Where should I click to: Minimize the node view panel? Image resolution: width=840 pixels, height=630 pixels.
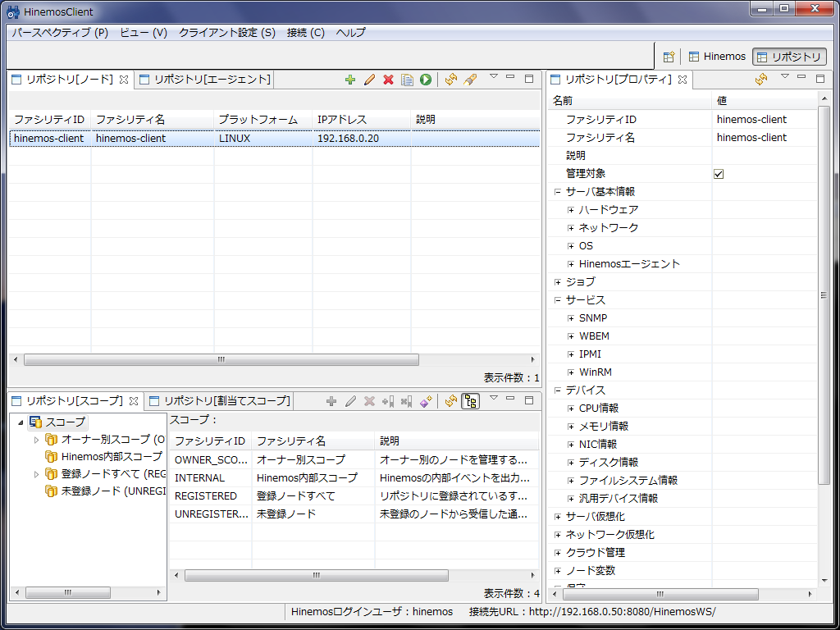pyautogui.click(x=510, y=77)
